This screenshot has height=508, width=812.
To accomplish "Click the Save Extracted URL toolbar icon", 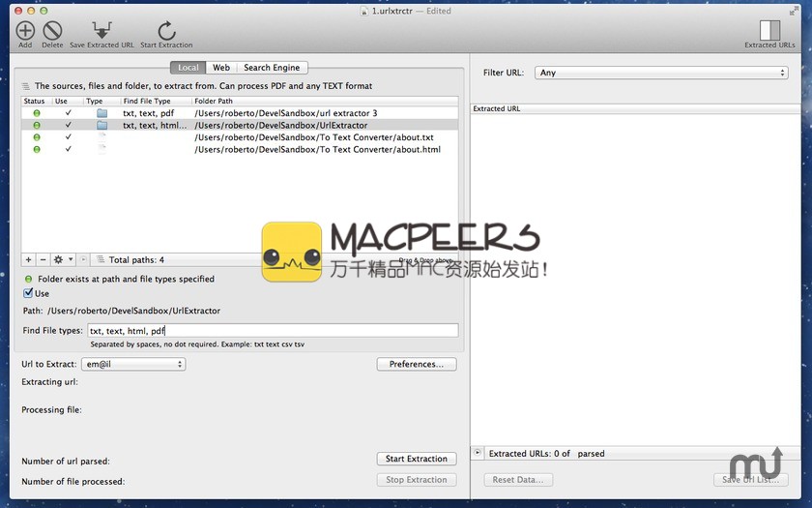I will point(102,31).
